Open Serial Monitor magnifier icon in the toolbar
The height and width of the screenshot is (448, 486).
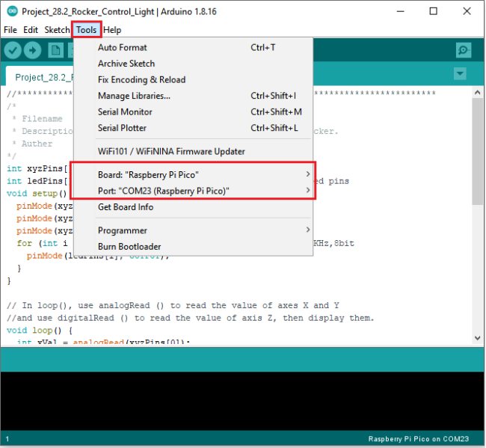(464, 50)
